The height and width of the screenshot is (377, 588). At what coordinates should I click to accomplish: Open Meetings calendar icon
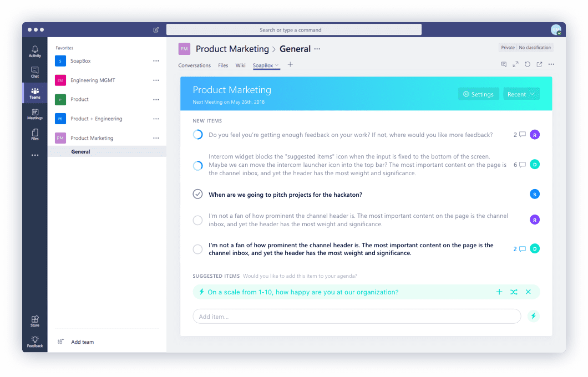(x=35, y=114)
